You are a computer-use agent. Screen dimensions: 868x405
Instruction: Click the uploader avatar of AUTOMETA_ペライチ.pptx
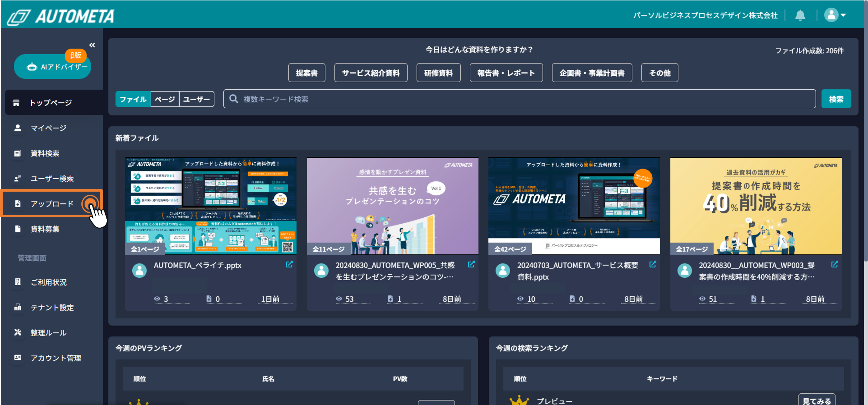point(139,270)
